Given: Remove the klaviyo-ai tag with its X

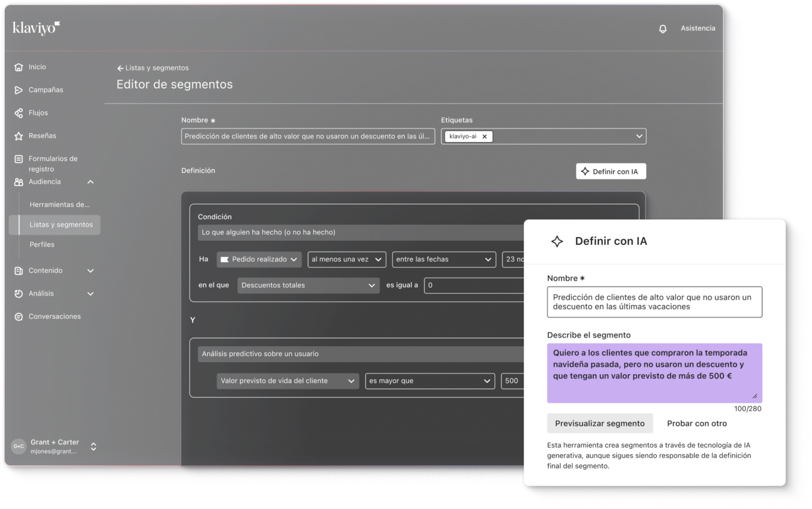Looking at the screenshot, I should [x=484, y=136].
